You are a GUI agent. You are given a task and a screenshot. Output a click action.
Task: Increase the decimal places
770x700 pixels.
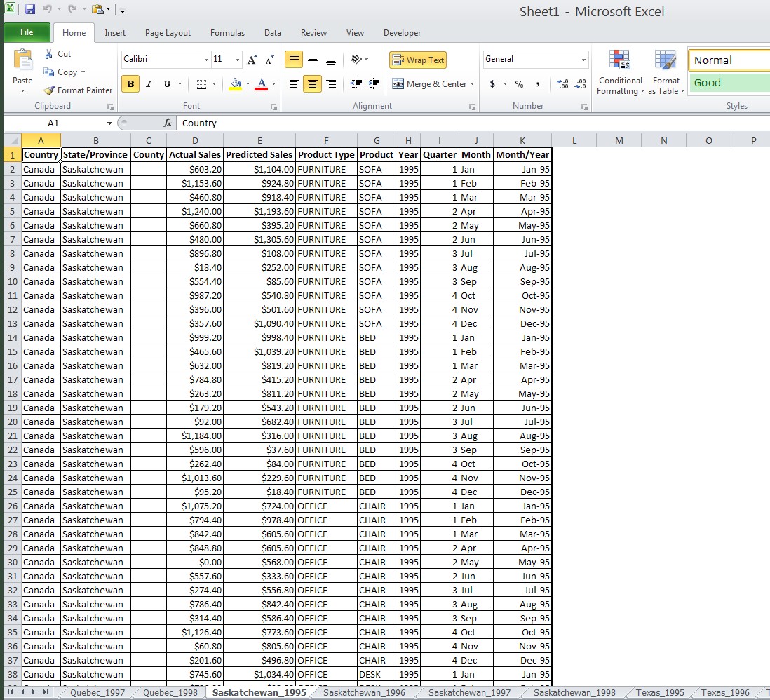[x=562, y=83]
